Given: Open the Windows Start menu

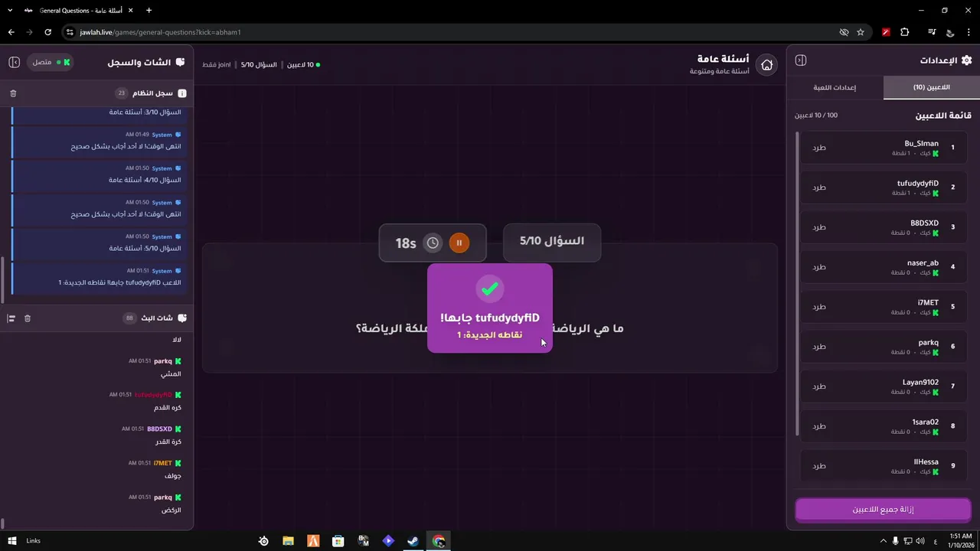Looking at the screenshot, I should pyautogui.click(x=12, y=541).
